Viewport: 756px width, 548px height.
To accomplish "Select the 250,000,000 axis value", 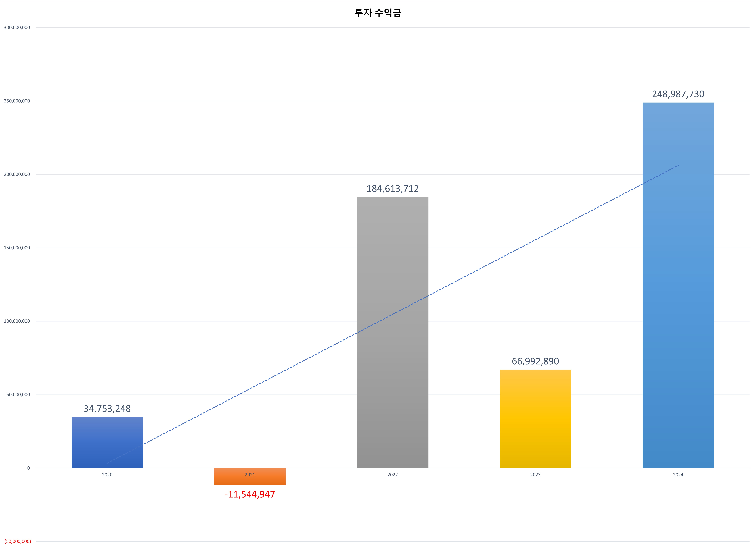I will (x=17, y=101).
